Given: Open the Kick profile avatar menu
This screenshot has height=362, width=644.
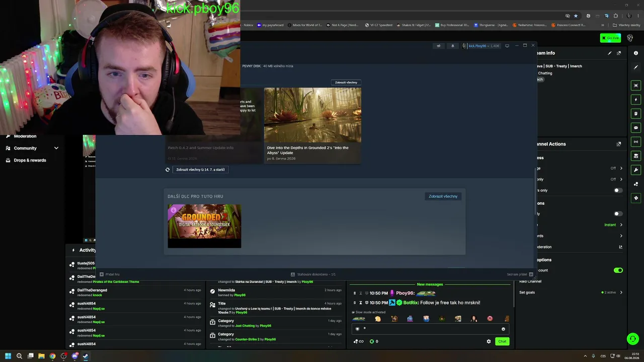Looking at the screenshot, I should 630,38.
